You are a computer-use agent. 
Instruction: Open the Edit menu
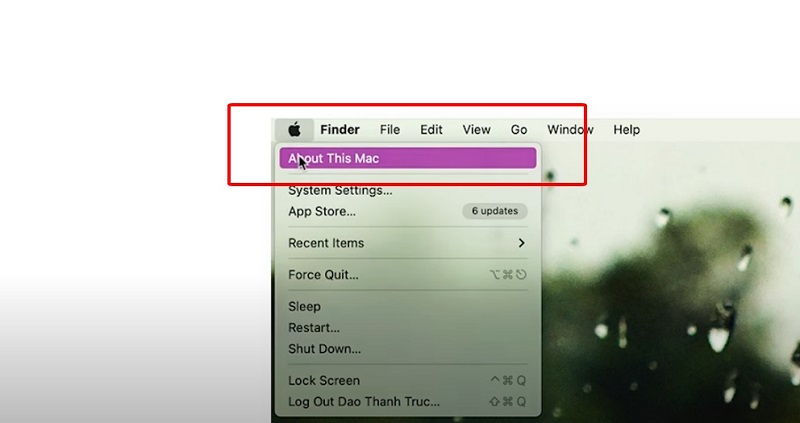[x=431, y=130]
